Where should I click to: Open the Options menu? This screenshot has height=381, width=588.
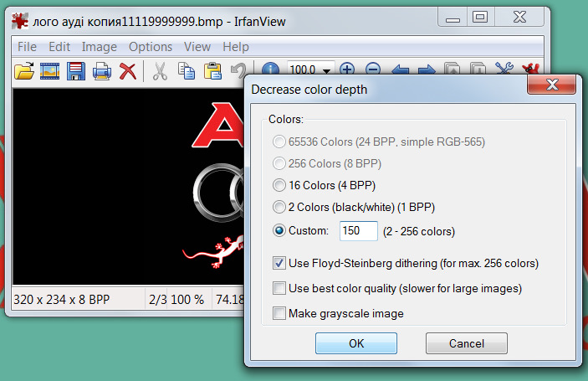click(151, 47)
